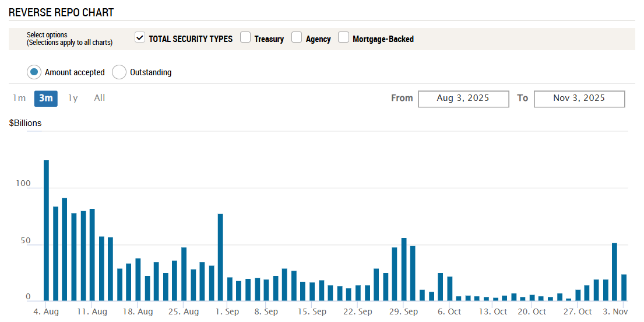Click the tall bar just before 1. Sep
This screenshot has height=322, width=644.
[220, 257]
